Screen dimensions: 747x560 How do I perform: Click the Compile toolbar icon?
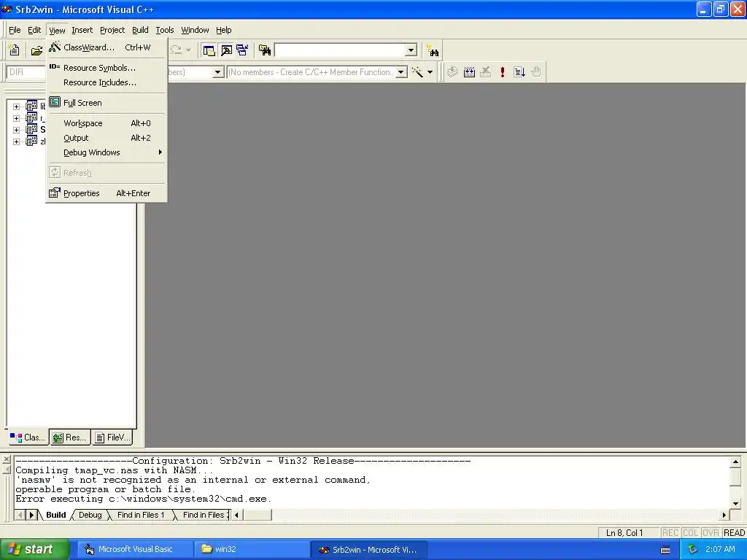[x=452, y=72]
